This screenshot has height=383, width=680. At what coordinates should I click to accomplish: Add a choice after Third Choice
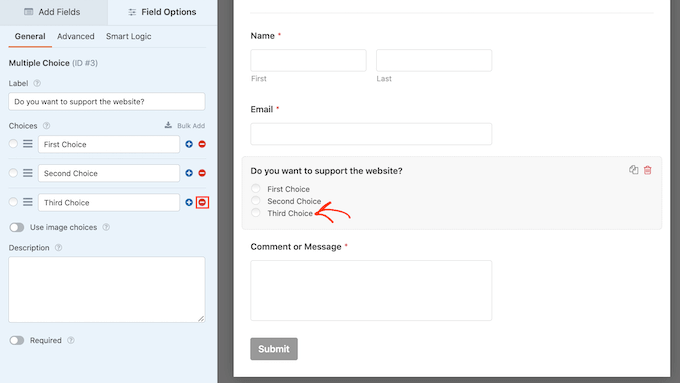click(x=189, y=202)
